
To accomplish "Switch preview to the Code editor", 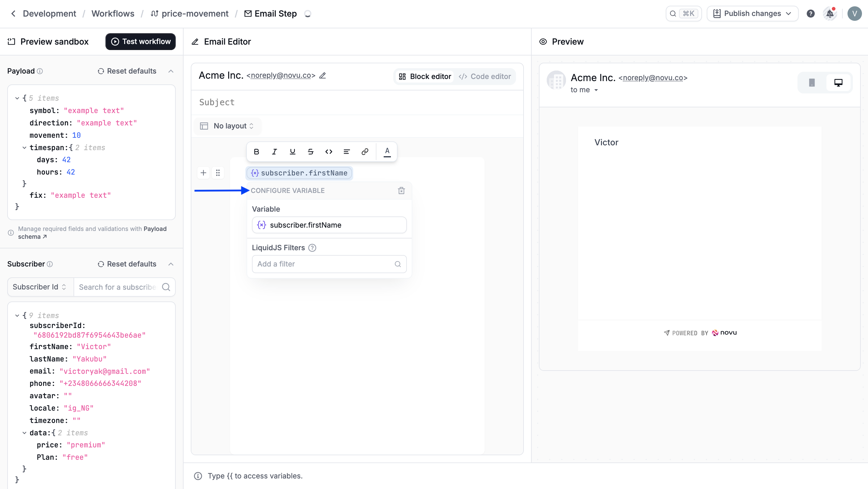I will (485, 76).
